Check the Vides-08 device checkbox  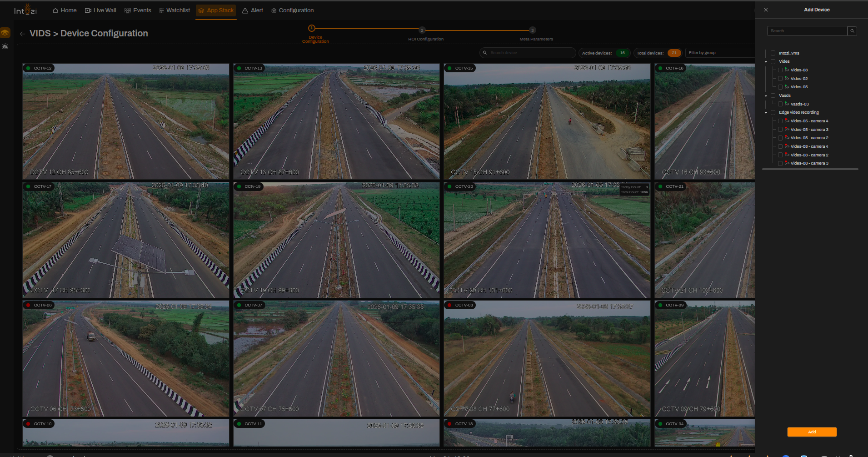click(x=780, y=70)
